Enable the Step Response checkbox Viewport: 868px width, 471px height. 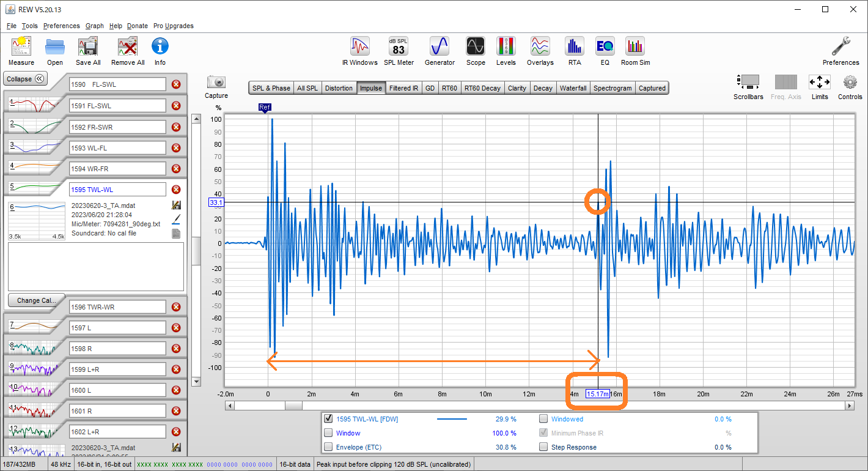coord(543,447)
